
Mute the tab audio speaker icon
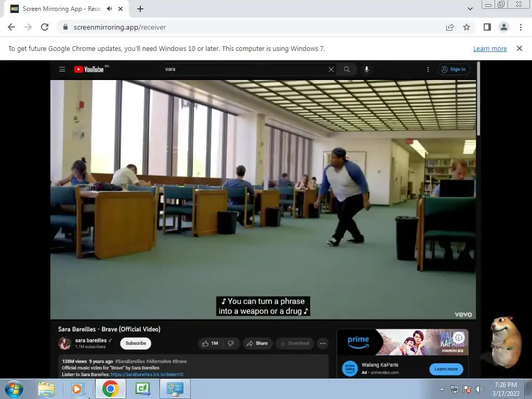109,9
